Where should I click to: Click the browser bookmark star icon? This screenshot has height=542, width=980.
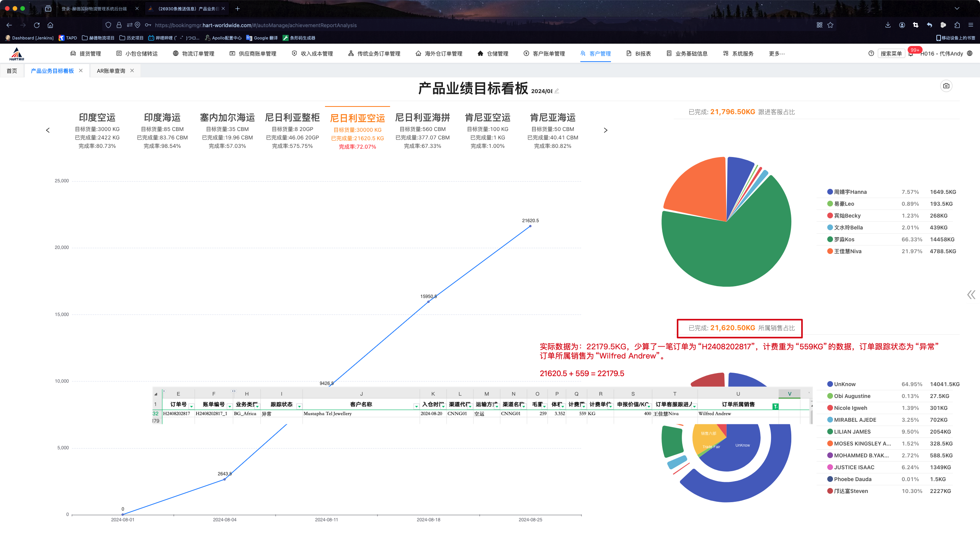tap(830, 25)
